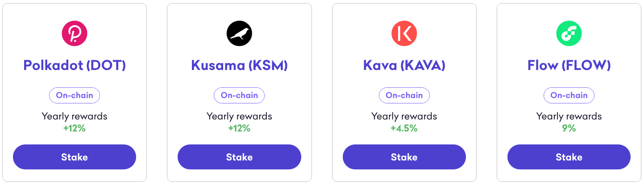Select the On-chain pill under Kava
Viewport: 644px width, 185px height.
tap(404, 95)
